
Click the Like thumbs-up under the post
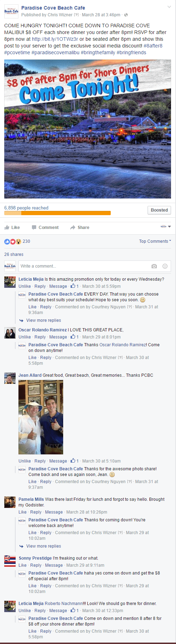[7, 227]
